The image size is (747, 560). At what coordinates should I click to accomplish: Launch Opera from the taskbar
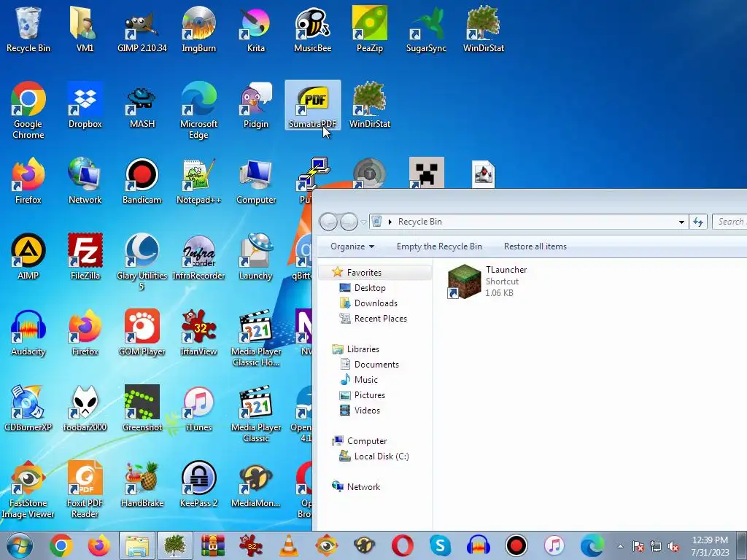(402, 545)
